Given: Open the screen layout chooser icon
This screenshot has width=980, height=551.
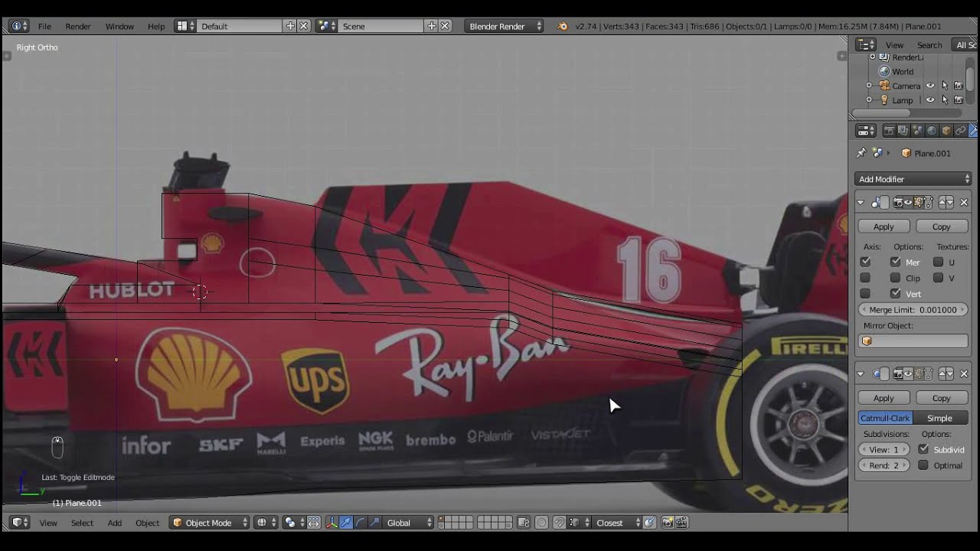Looking at the screenshot, I should point(185,26).
